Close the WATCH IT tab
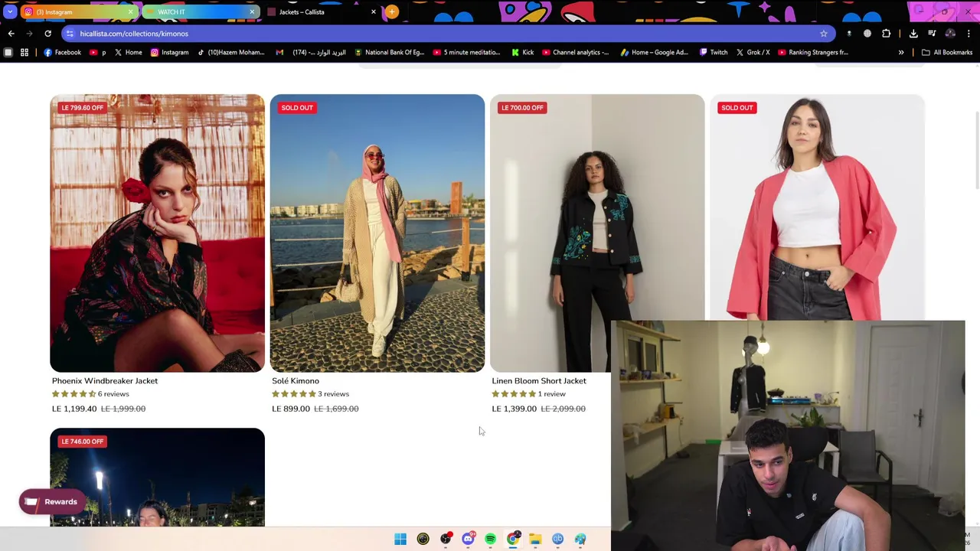This screenshot has height=551, width=980. (252, 12)
